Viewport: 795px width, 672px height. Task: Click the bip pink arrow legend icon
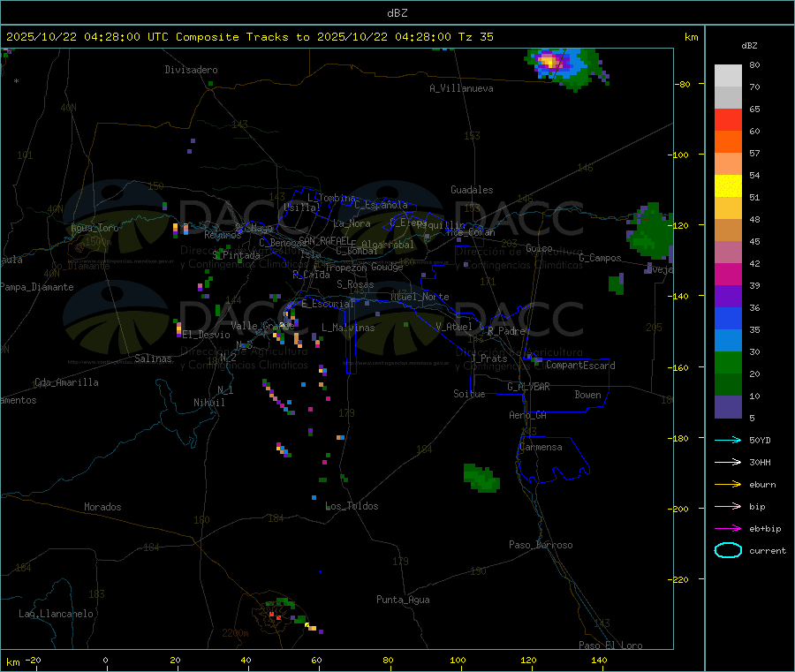728,506
